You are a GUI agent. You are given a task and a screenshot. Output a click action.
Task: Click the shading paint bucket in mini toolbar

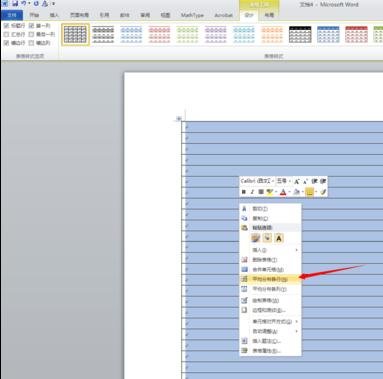[x=296, y=192]
